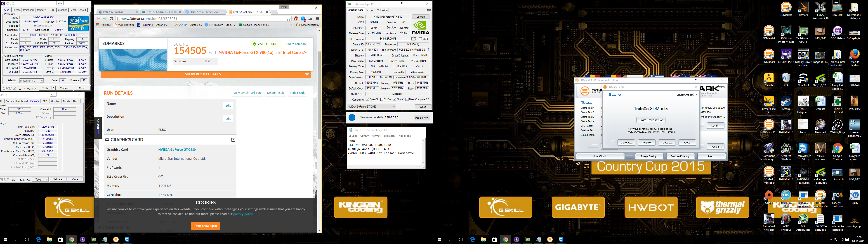Open Mainboard tab in upper CPU-Z

[x=29, y=10]
